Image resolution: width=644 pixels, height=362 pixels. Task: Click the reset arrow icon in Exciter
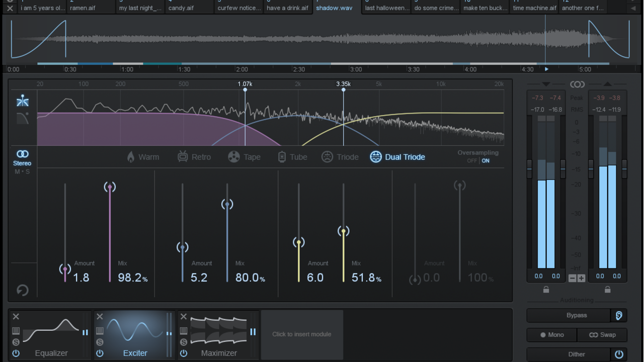pos(22,290)
